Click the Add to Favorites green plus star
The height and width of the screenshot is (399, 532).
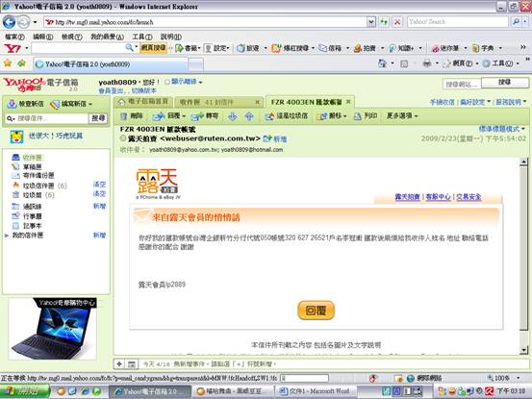coord(22,63)
